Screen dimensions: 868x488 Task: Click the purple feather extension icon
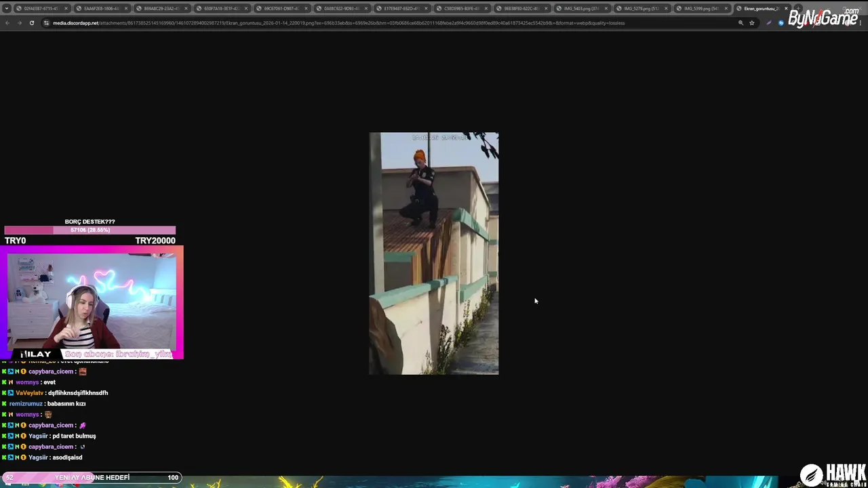[x=769, y=23]
